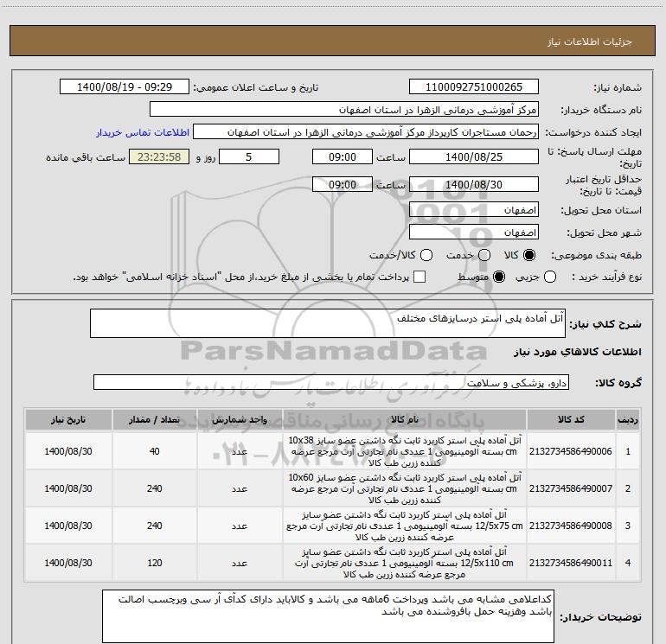Select product code 2132734586490008
The image size is (666, 644).
click(x=571, y=526)
